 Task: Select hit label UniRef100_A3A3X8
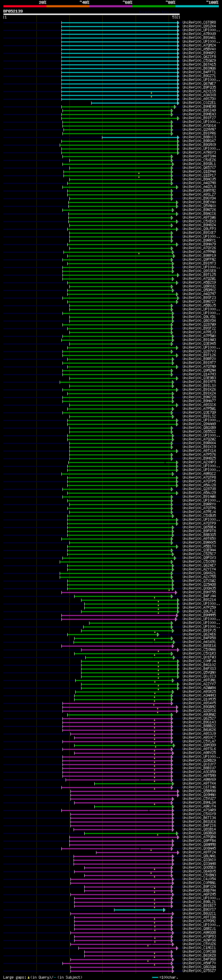(199, 95)
